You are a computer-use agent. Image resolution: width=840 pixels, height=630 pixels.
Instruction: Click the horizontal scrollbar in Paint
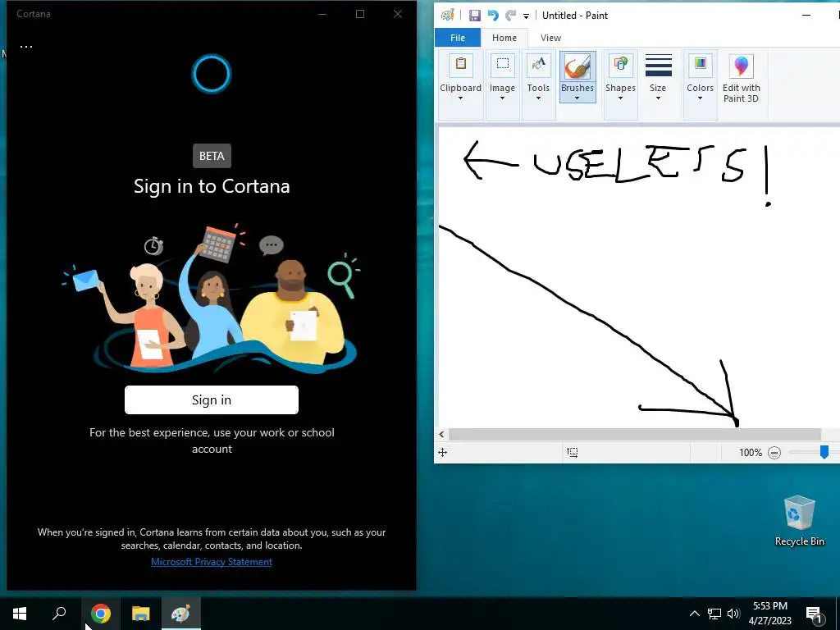(634, 435)
